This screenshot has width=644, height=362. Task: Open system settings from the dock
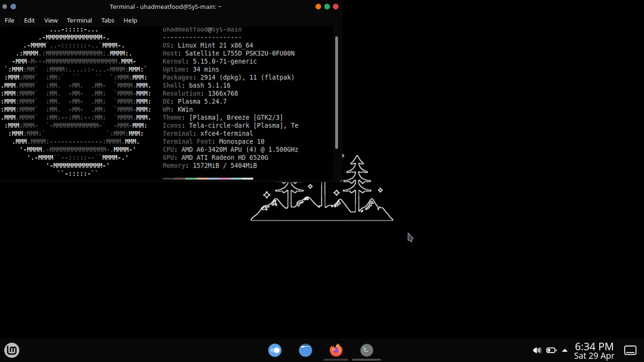coord(275,350)
